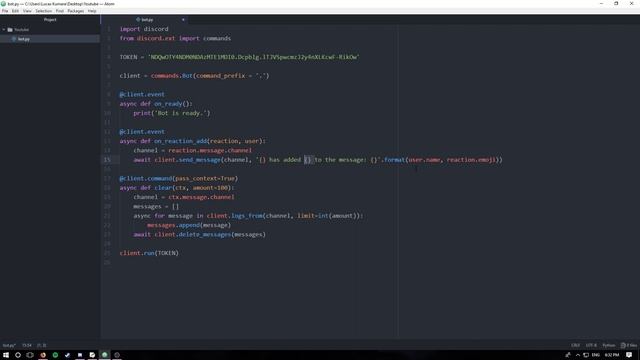Close the bot.py editor tab
This screenshot has height=360, width=640.
[183, 20]
